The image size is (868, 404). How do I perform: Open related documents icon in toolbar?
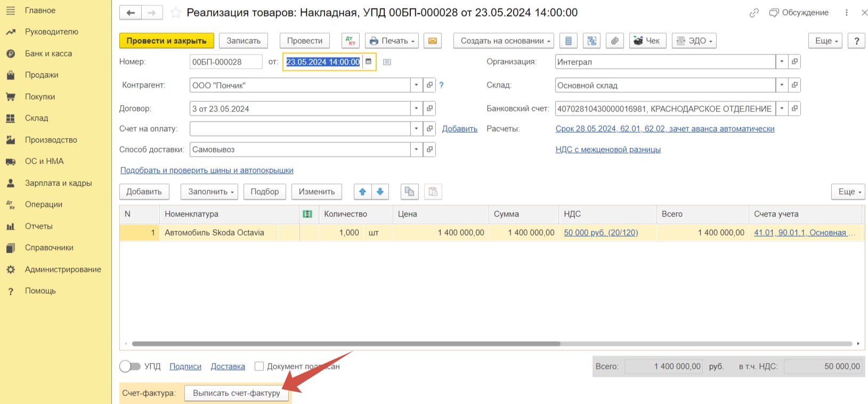coord(591,41)
